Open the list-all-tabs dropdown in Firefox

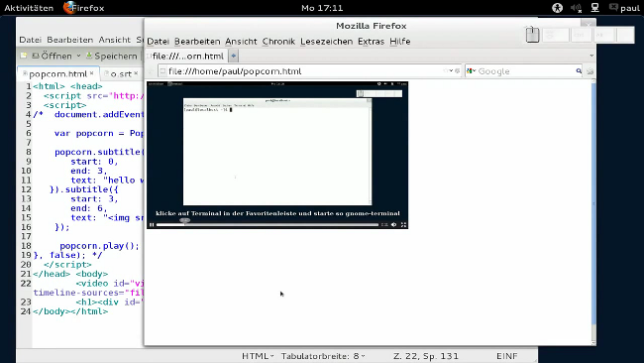pos(591,56)
